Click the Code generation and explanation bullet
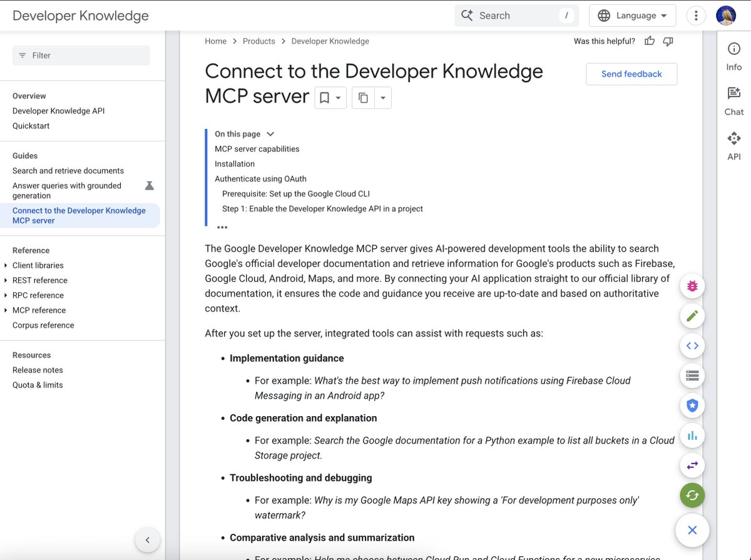This screenshot has width=751, height=560. pyautogui.click(x=304, y=418)
